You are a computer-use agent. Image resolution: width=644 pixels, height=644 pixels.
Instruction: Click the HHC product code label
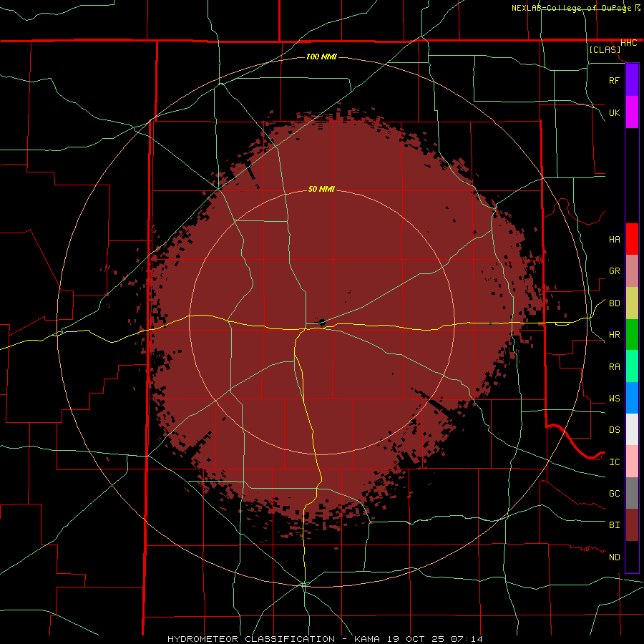click(x=628, y=43)
